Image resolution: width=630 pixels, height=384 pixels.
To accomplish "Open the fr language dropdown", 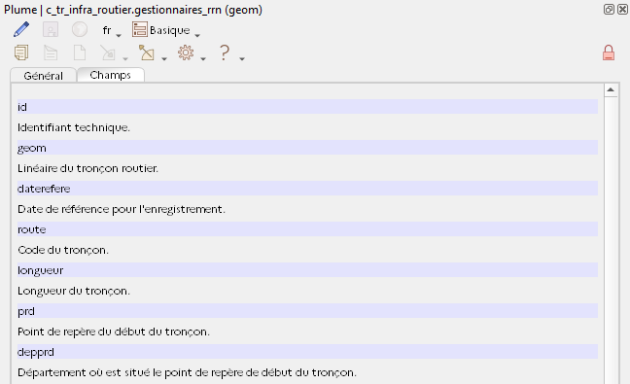I will click(x=112, y=31).
